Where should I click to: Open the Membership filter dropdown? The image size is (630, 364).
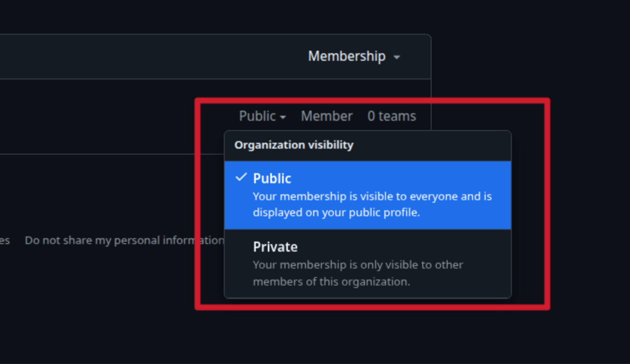click(354, 56)
